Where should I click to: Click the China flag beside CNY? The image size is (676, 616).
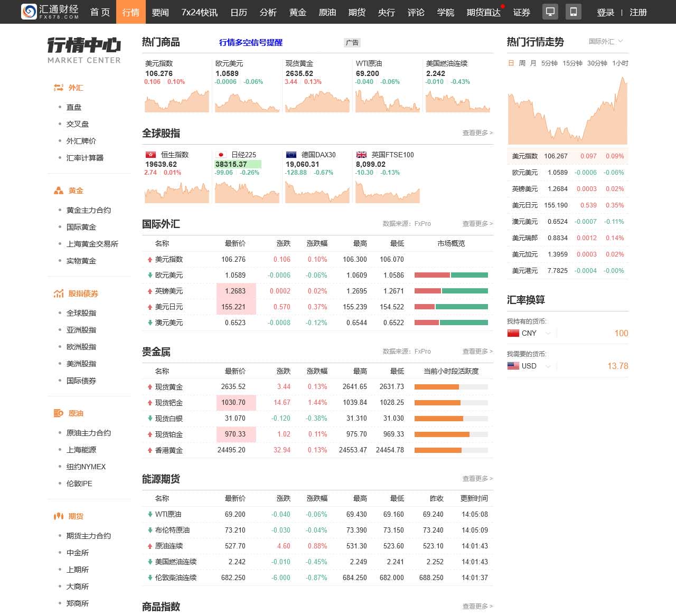pos(513,333)
